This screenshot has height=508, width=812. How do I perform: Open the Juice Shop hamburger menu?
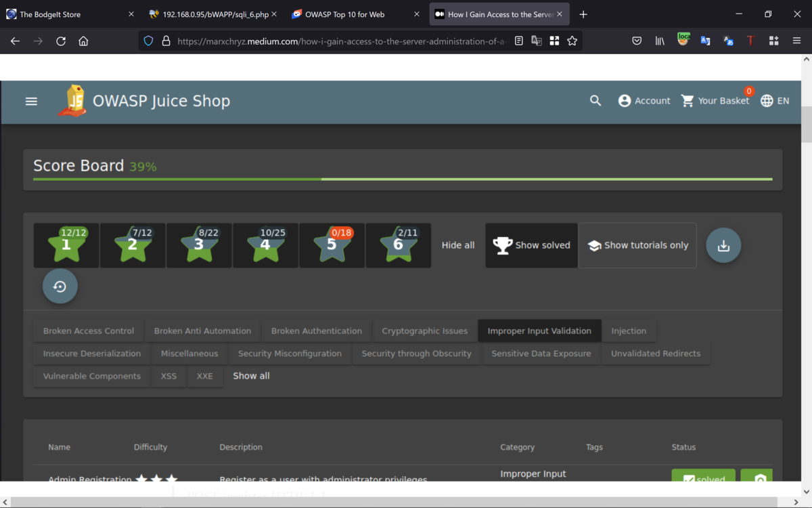point(31,101)
